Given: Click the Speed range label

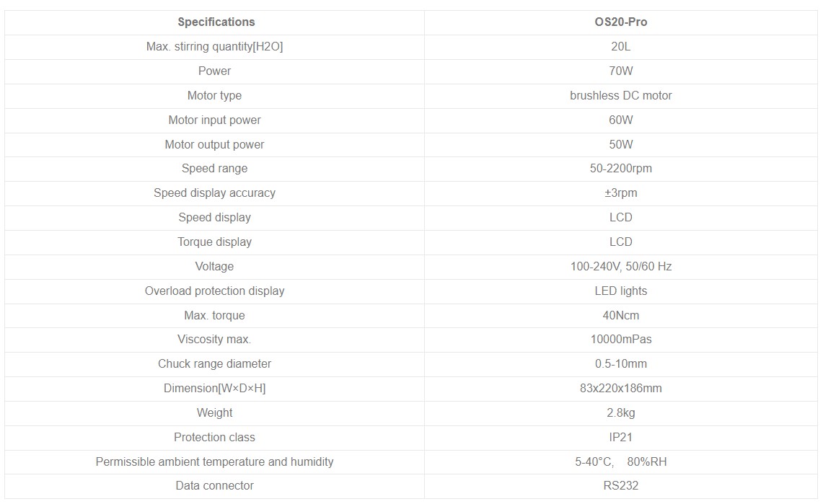Looking at the screenshot, I should tap(214, 169).
